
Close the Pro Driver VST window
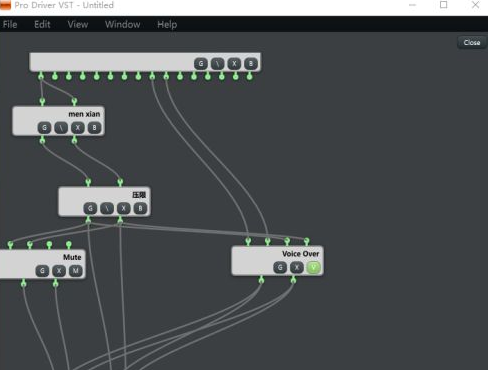click(475, 5)
